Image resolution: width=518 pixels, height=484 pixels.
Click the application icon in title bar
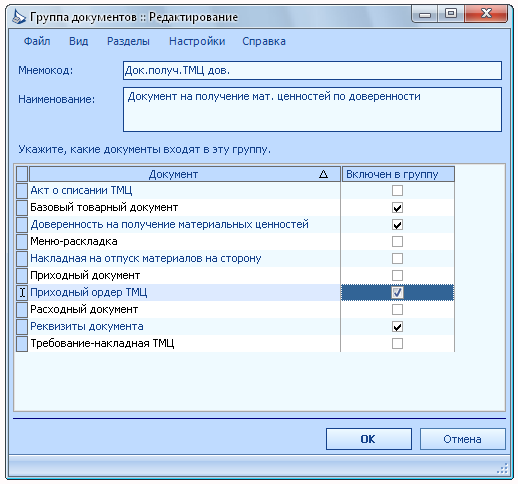tap(19, 17)
